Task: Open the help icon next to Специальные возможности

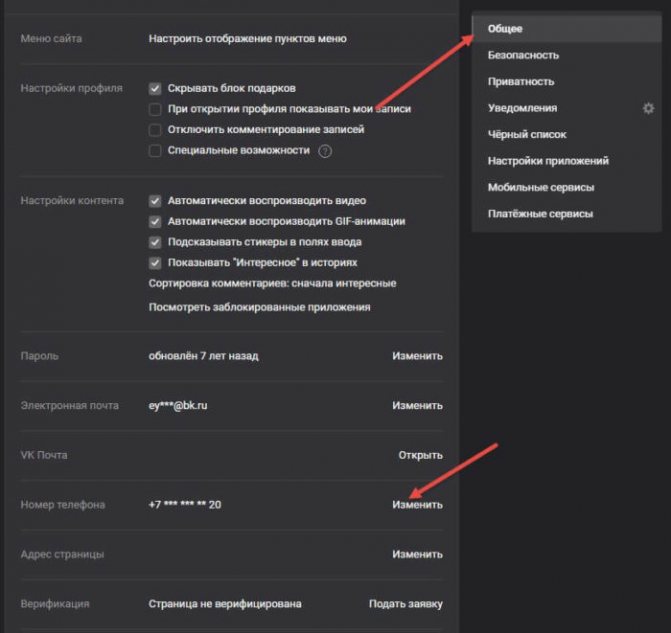Action: click(325, 151)
